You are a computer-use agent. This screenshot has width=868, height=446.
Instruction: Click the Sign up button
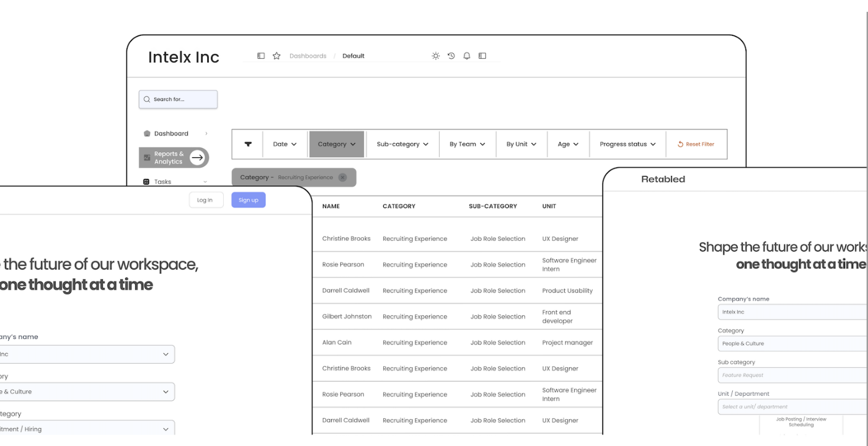pyautogui.click(x=249, y=199)
